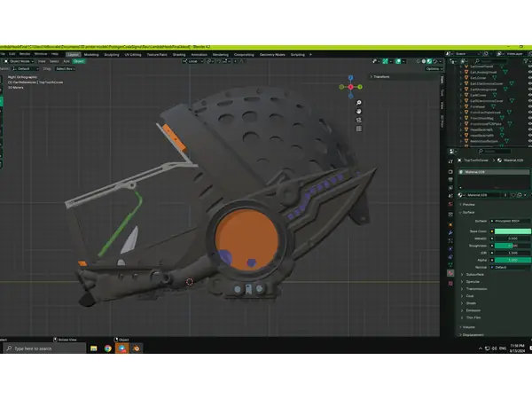The image size is (532, 399).
Task: Select rendered viewport shading mode
Action: pos(434,61)
